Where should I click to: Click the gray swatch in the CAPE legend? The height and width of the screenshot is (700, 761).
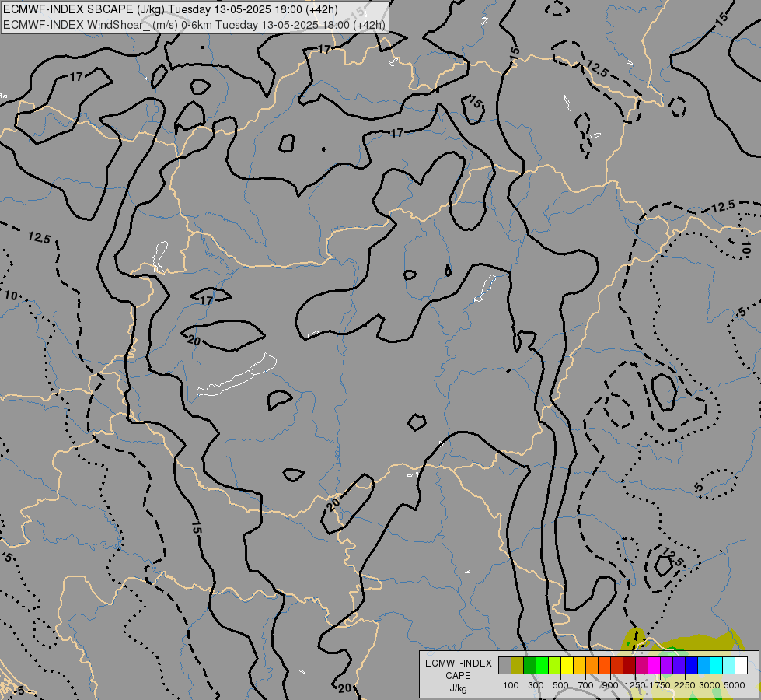click(x=504, y=665)
